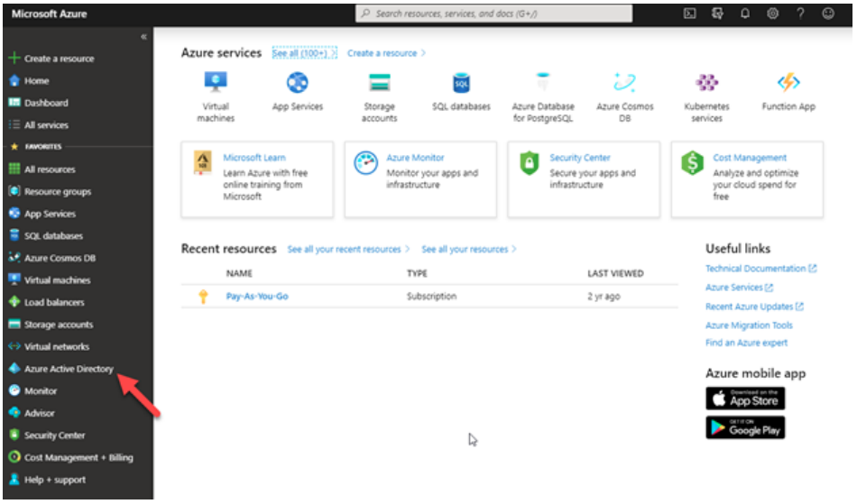This screenshot has width=857, height=504.
Task: Click the Cost Management dollar icon
Action: [692, 162]
